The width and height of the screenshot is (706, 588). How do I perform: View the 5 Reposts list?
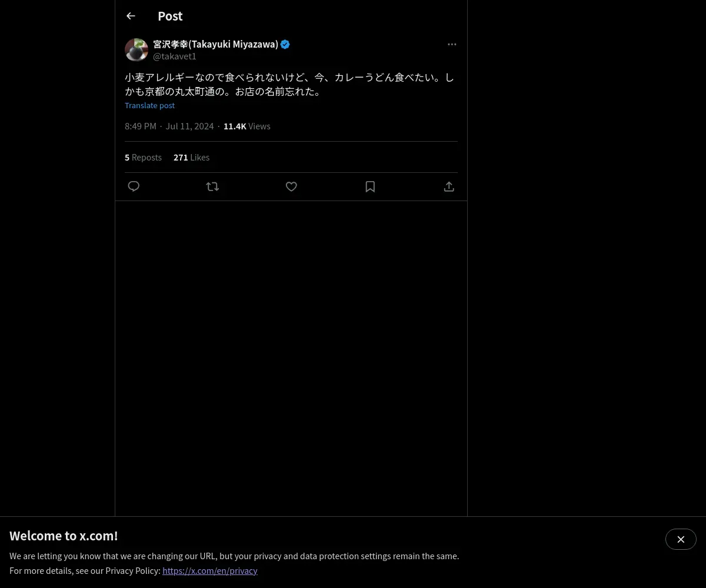143,157
